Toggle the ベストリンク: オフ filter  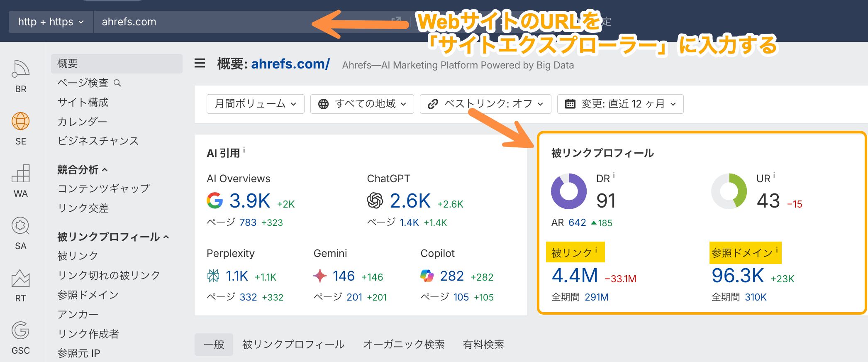coord(485,104)
